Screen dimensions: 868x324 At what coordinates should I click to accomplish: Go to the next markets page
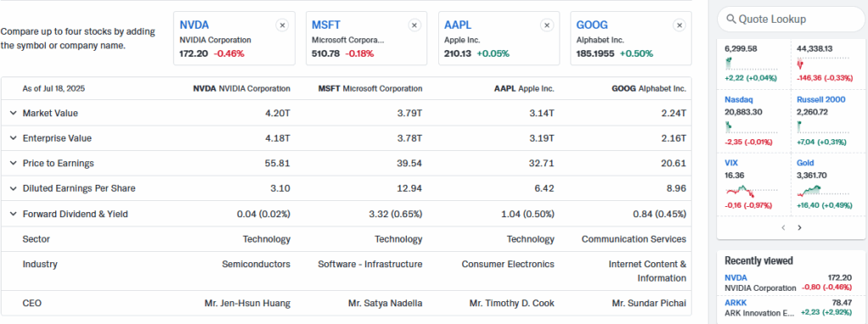click(x=799, y=227)
